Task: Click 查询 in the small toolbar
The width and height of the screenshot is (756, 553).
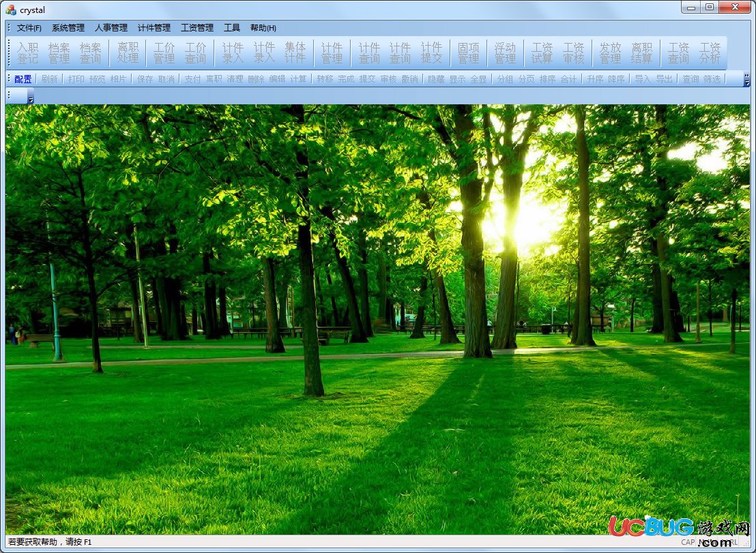Action: [690, 79]
